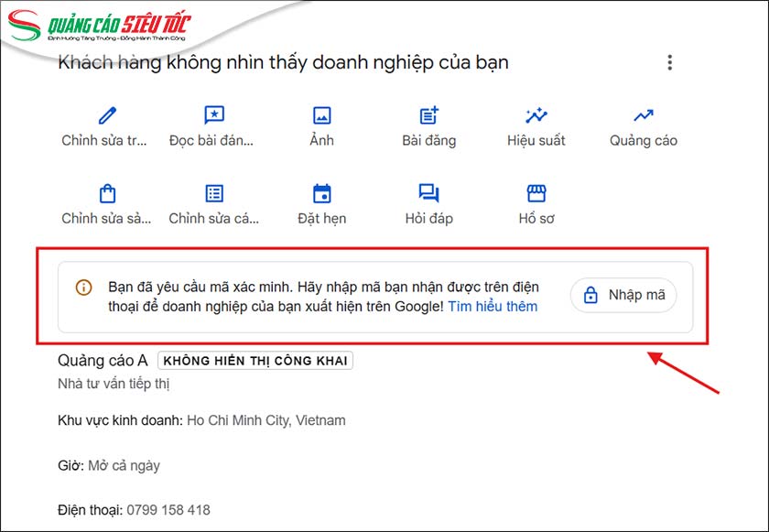The width and height of the screenshot is (769, 532).
Task: Open the three-dot overflow menu
Action: click(670, 62)
